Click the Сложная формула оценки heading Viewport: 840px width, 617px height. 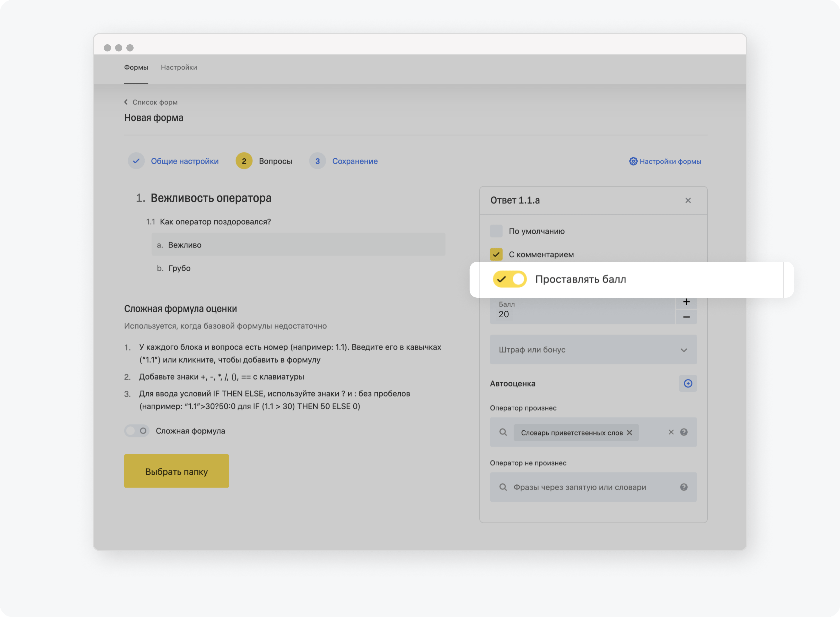(x=180, y=309)
